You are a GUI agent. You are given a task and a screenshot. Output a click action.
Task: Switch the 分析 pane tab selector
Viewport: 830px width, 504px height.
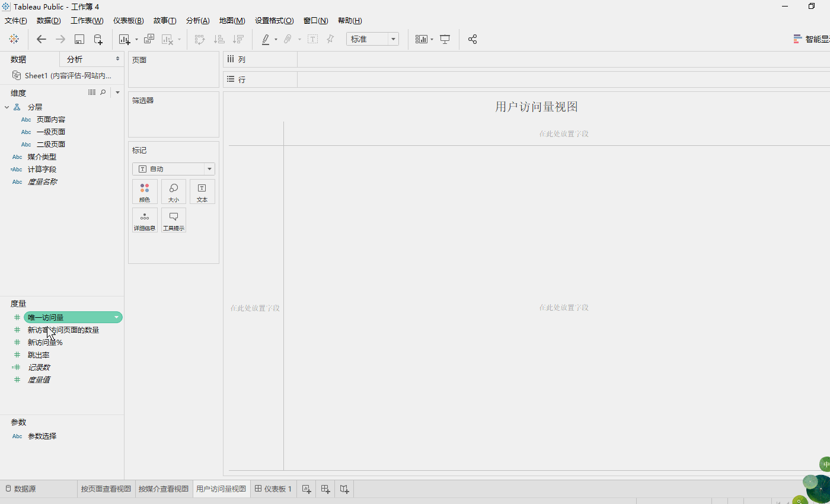(91, 59)
